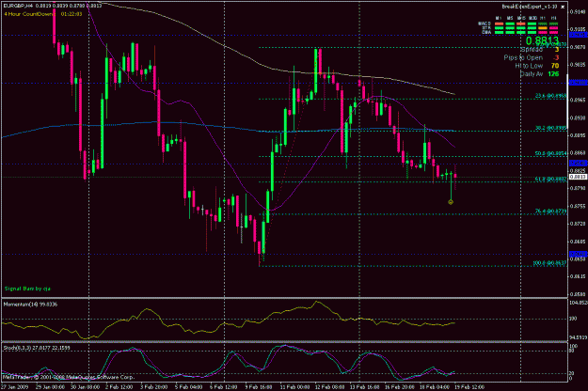
Task: Click the MACD M5 signal bar
Action: pyautogui.click(x=510, y=23)
